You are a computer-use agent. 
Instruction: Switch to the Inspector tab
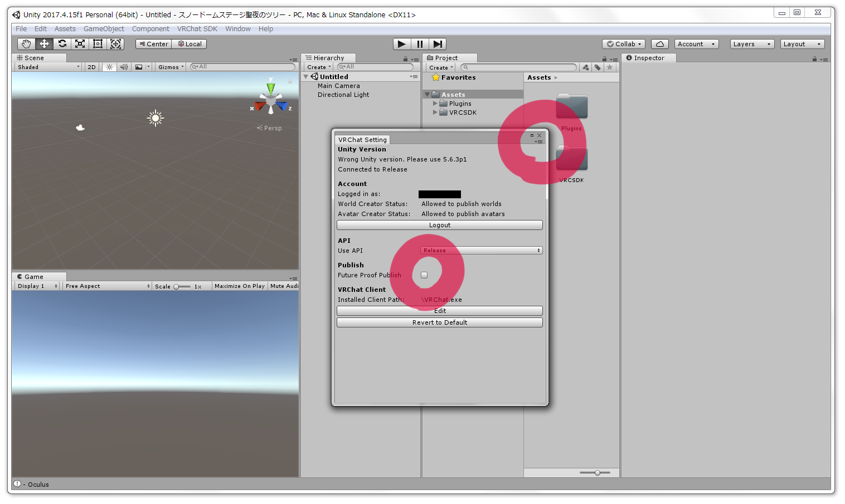[649, 58]
